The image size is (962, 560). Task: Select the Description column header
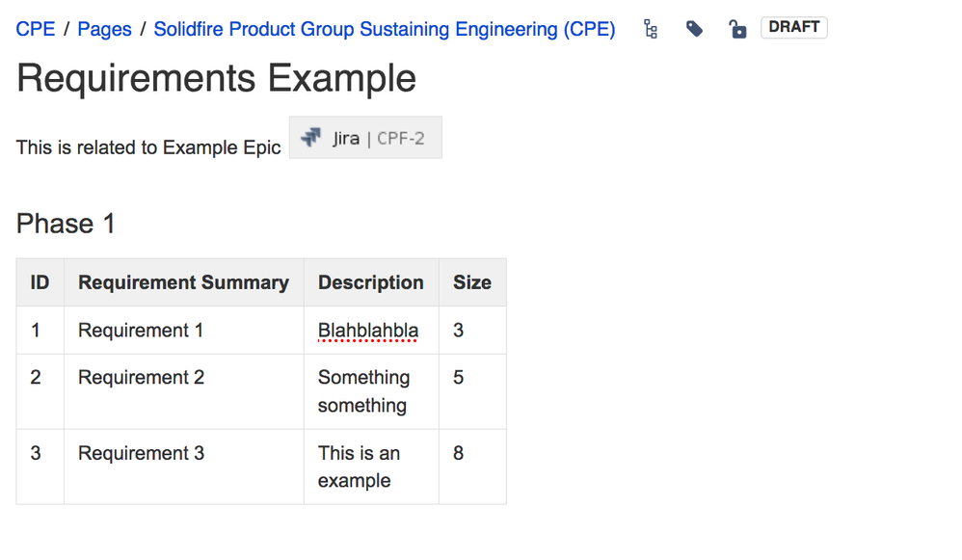click(370, 282)
